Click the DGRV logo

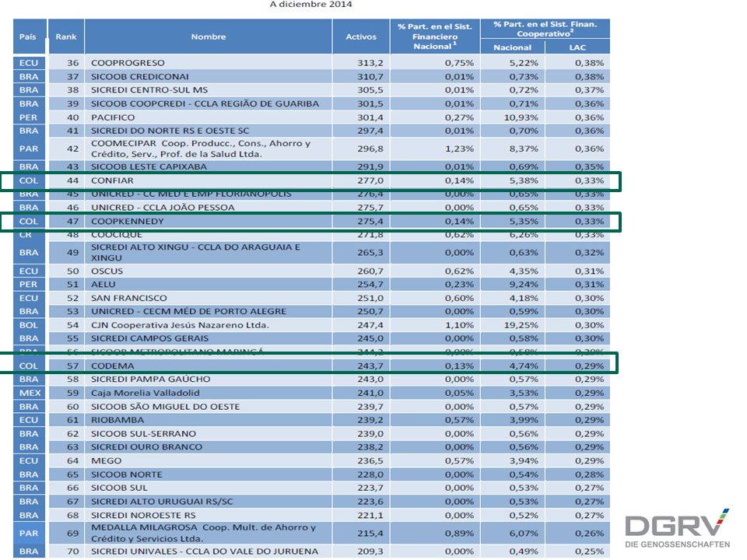coord(677,529)
